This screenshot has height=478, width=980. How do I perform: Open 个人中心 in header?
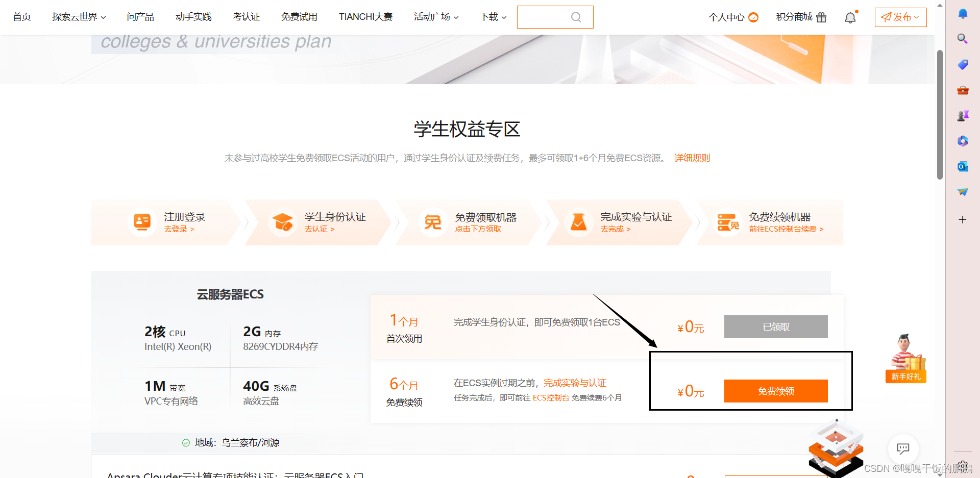coord(726,17)
